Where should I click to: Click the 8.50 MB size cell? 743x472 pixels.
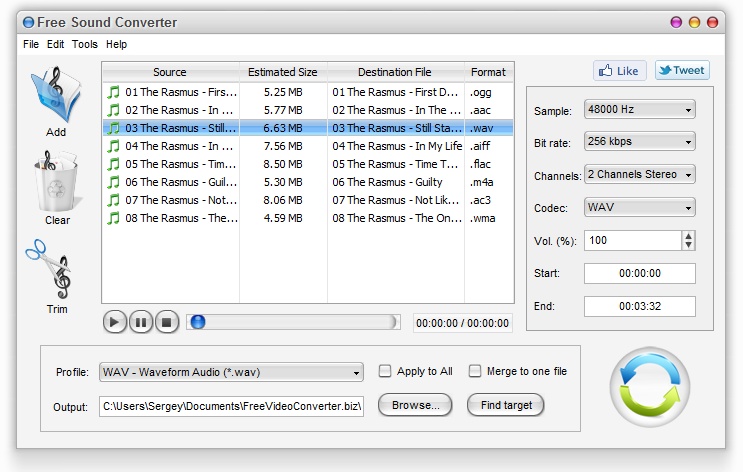coord(283,164)
